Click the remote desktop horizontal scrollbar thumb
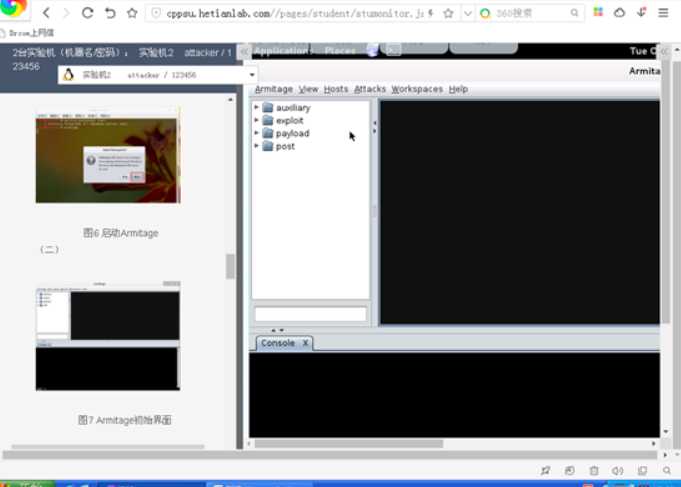The image size is (681, 487). click(349, 444)
